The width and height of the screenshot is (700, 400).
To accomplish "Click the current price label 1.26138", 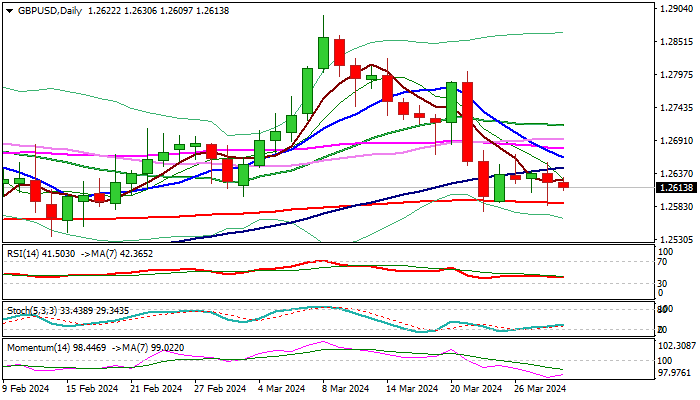I will [677, 188].
